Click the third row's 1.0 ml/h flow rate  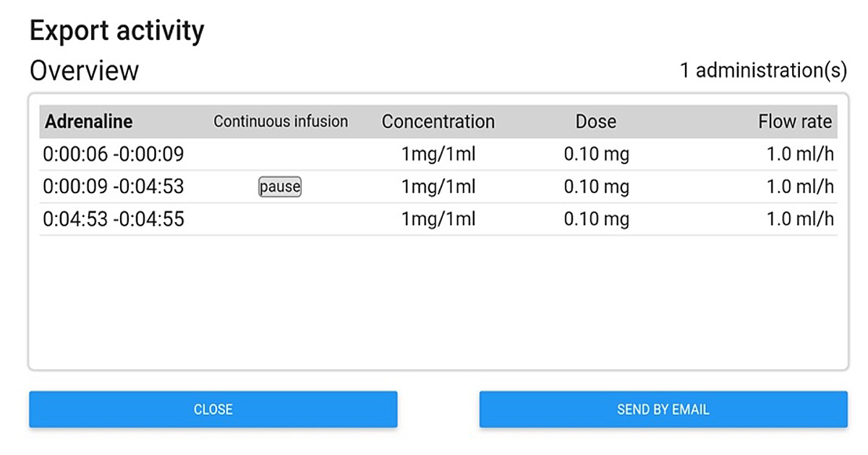[800, 219]
